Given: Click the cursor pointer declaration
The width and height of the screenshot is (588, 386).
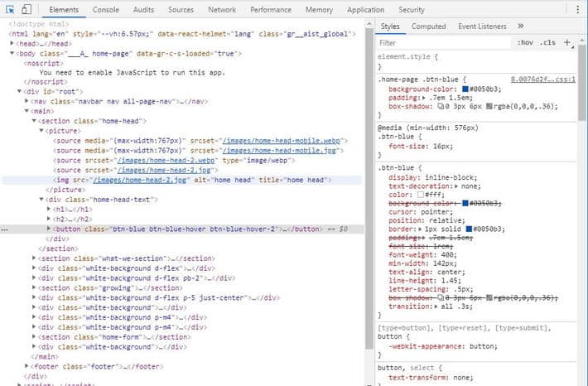Looking at the screenshot, I should (422, 212).
